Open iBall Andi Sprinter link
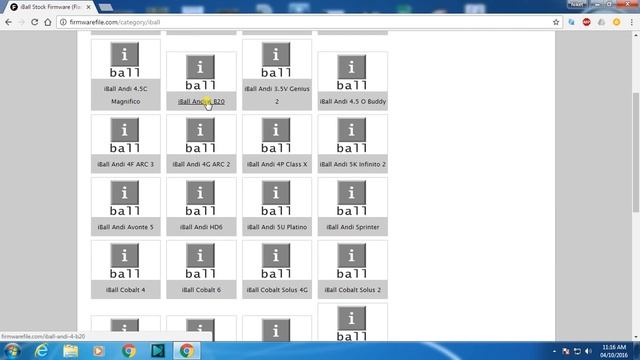The width and height of the screenshot is (640, 360). (x=353, y=227)
